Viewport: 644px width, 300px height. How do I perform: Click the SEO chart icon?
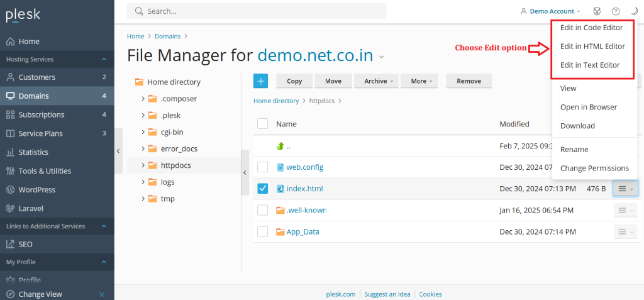11,244
